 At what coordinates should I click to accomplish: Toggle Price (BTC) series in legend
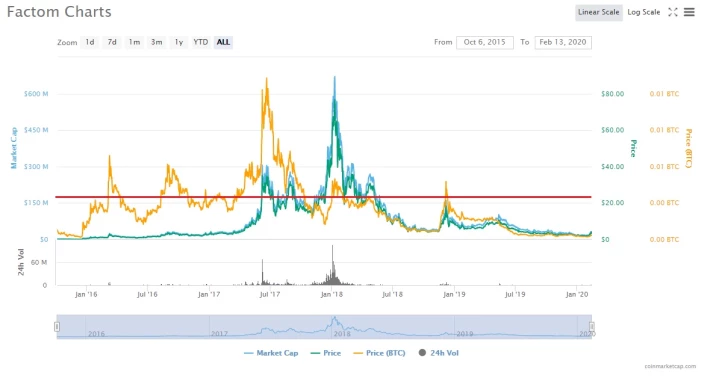[379, 353]
